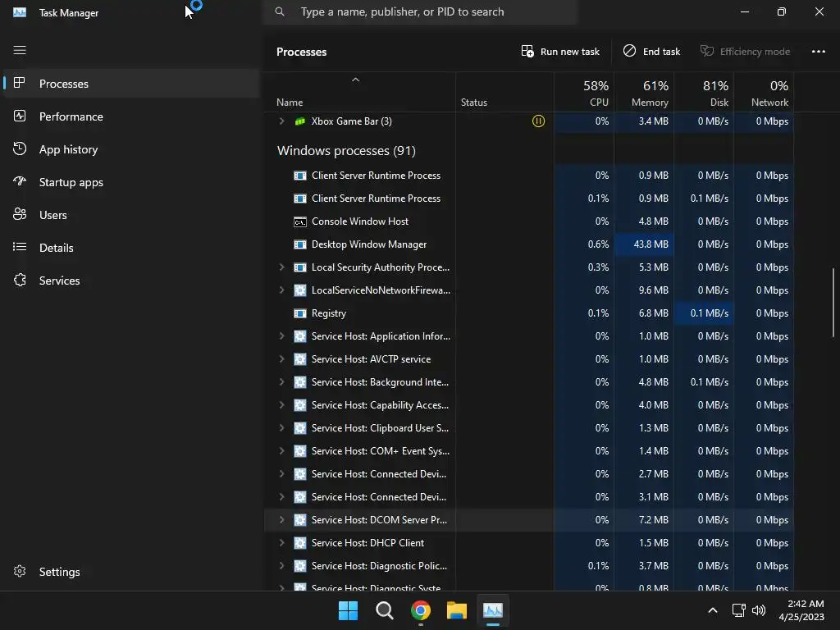This screenshot has width=840, height=630.
Task: Sort by the Network column header
Action: coord(764,93)
